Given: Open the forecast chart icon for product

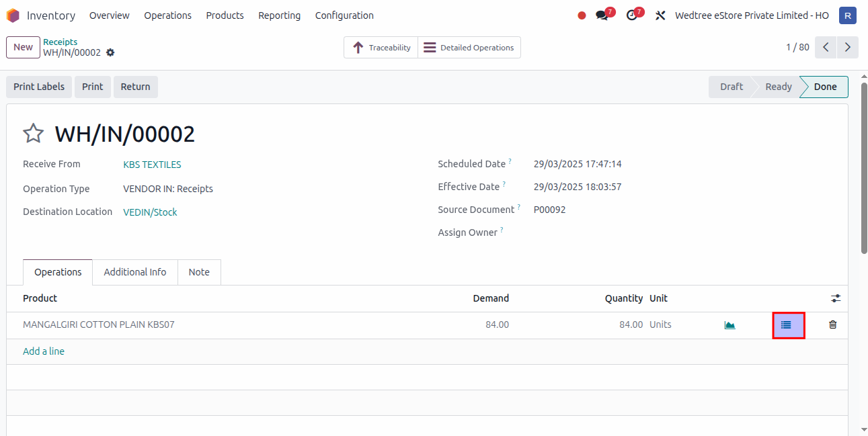Looking at the screenshot, I should pos(729,325).
